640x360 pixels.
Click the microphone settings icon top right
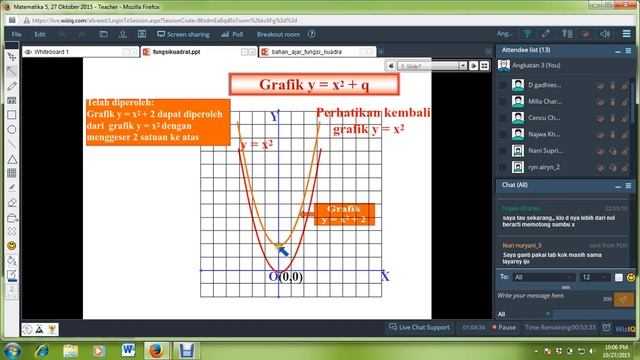[567, 34]
